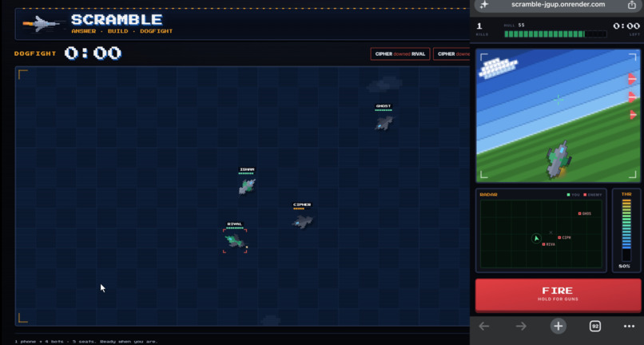This screenshot has width=644, height=345.
Task: Open the browser three-dot menu
Action: [x=629, y=326]
